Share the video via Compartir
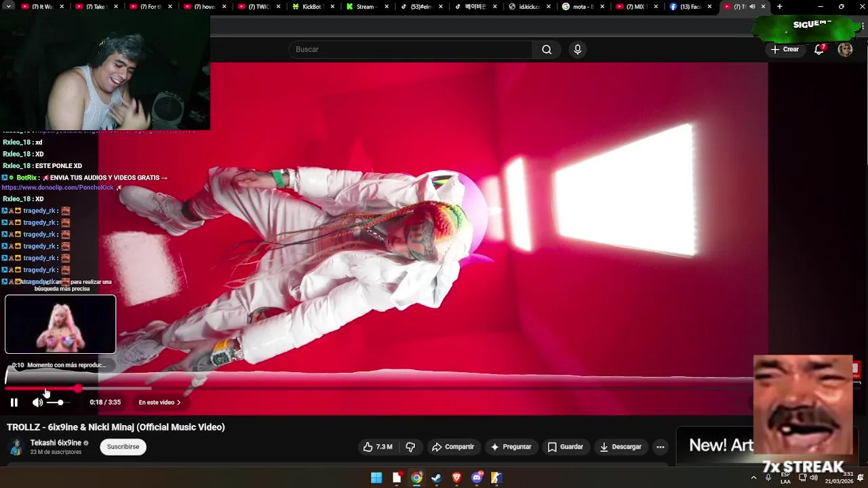Screen dimensions: 868x488 tap(453, 447)
